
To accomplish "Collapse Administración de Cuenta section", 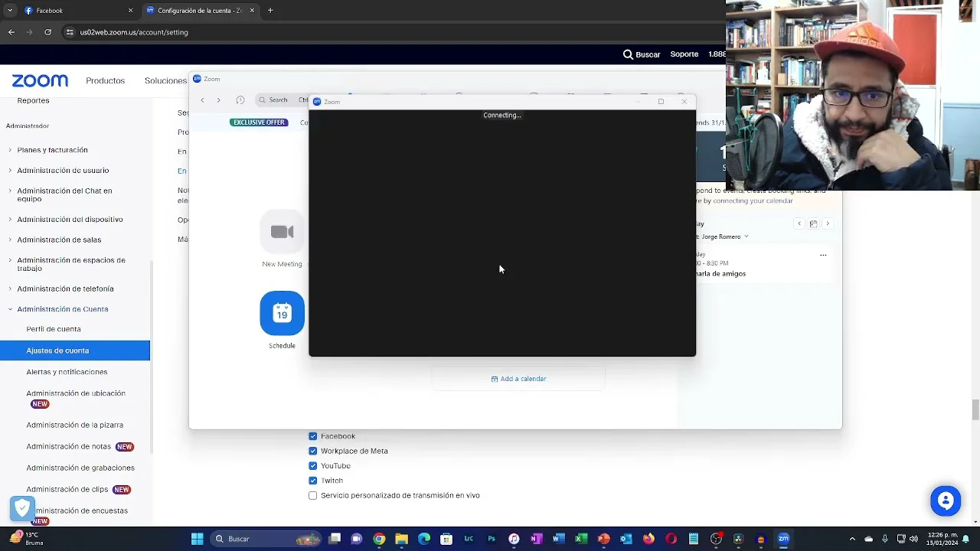I will click(10, 309).
